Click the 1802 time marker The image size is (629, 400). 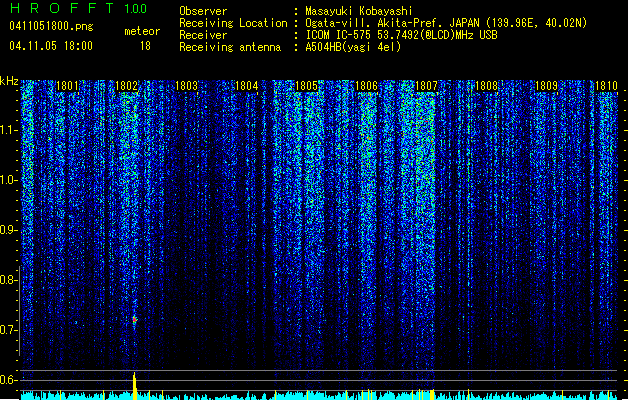tap(126, 86)
